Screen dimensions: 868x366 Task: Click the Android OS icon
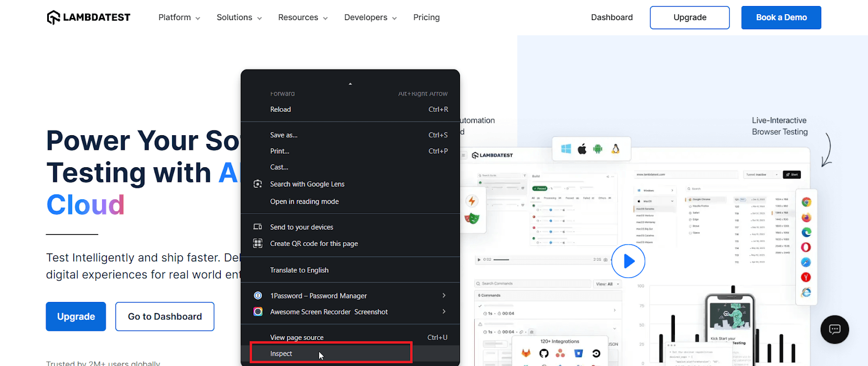[x=598, y=149]
